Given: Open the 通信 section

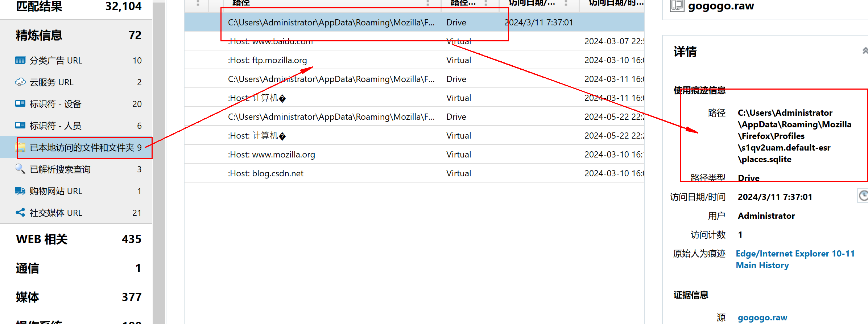Looking at the screenshot, I should [76, 268].
